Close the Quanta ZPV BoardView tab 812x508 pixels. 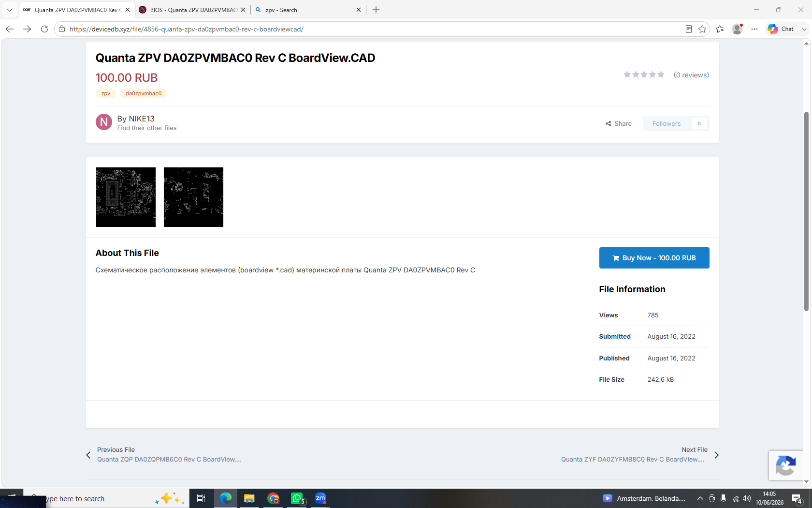coord(128,10)
